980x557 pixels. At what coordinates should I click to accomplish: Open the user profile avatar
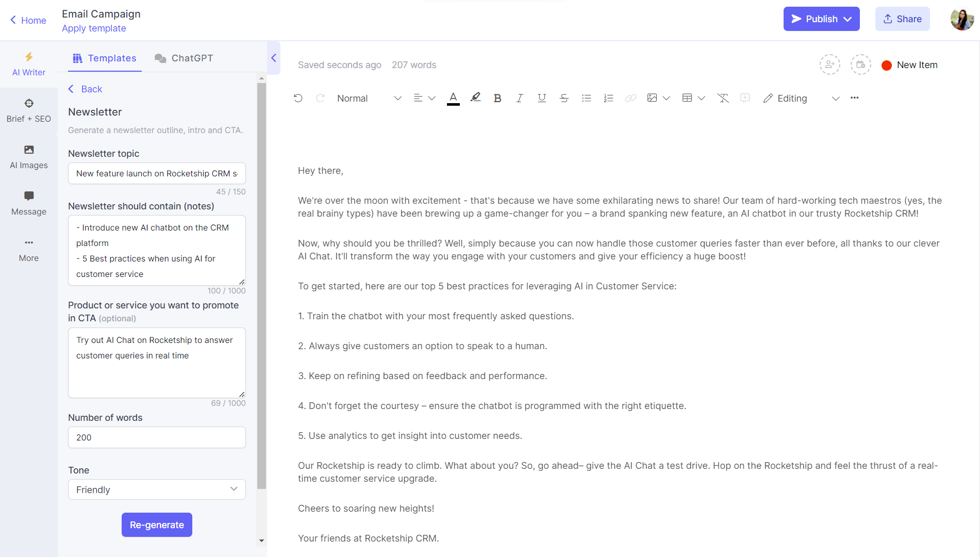[962, 19]
